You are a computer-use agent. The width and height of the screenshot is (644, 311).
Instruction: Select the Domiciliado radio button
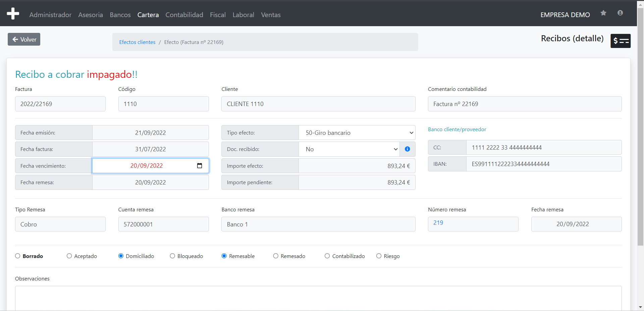[x=121, y=256]
